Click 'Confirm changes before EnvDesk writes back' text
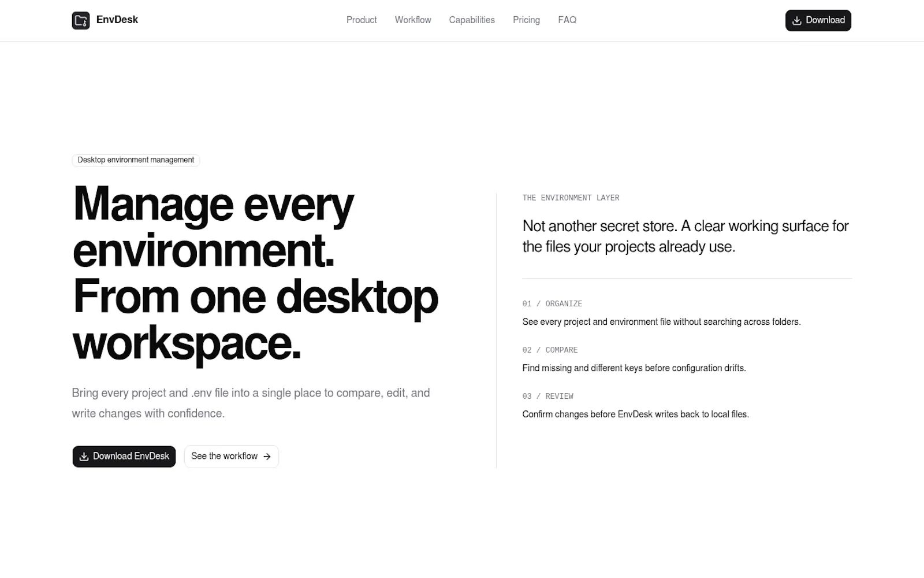The image size is (924, 578). (635, 414)
